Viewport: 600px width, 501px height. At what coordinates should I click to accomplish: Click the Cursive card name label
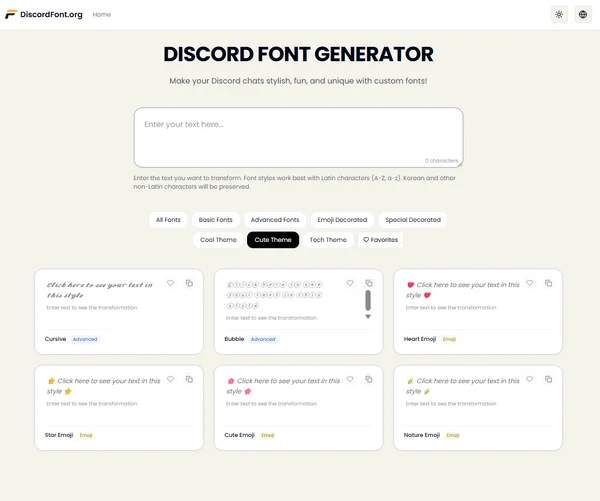(55, 339)
